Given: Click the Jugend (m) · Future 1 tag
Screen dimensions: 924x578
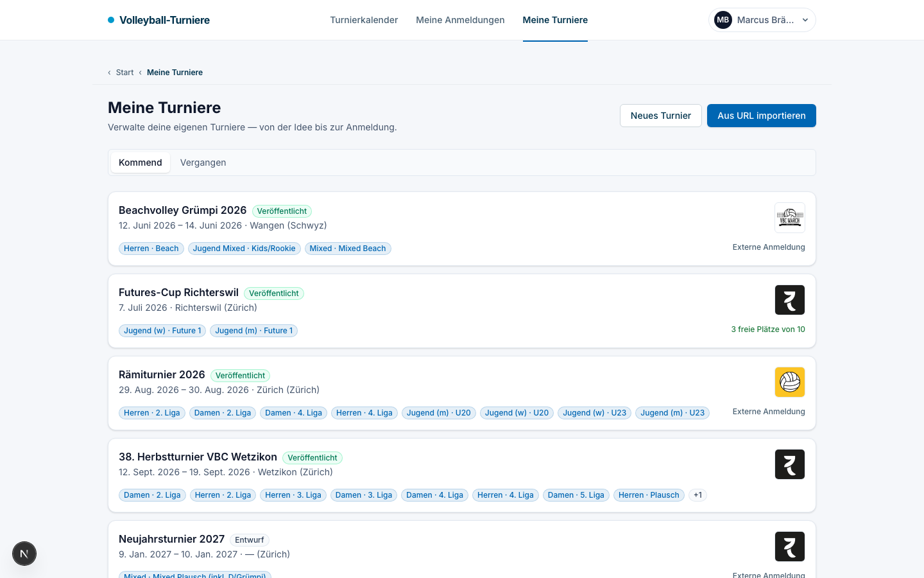Looking at the screenshot, I should coord(254,331).
